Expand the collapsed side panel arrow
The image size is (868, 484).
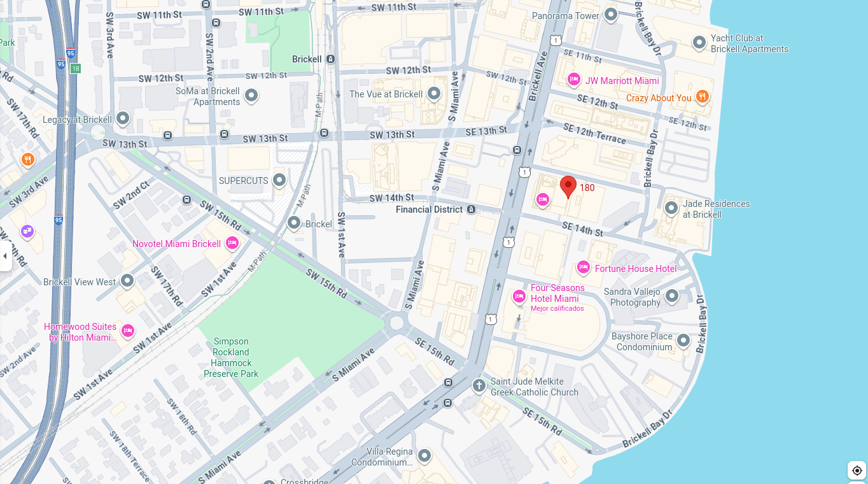pyautogui.click(x=5, y=256)
